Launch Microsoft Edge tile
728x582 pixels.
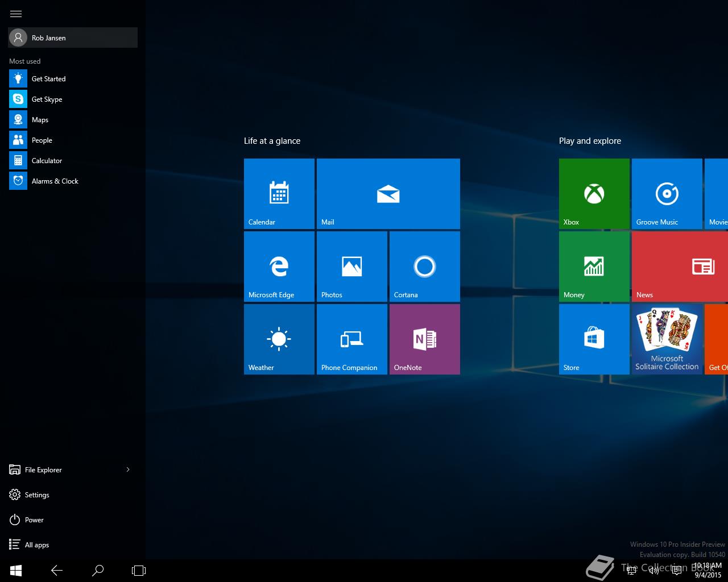[279, 267]
